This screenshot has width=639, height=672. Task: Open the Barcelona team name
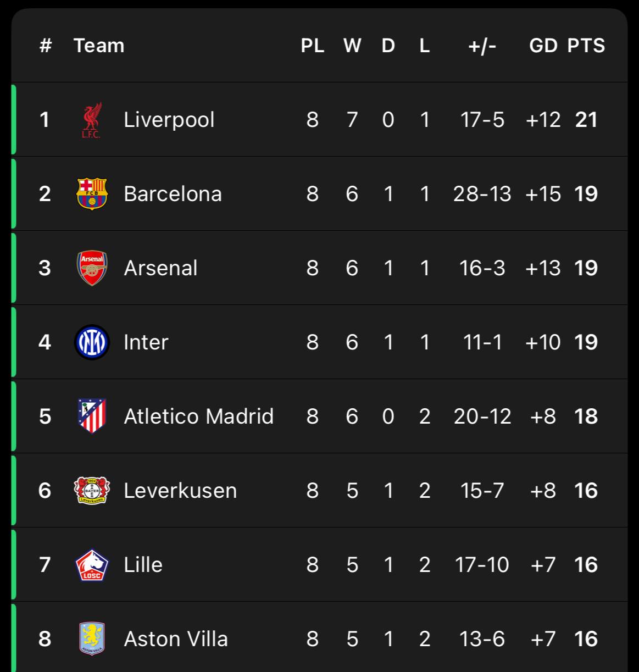tap(173, 194)
